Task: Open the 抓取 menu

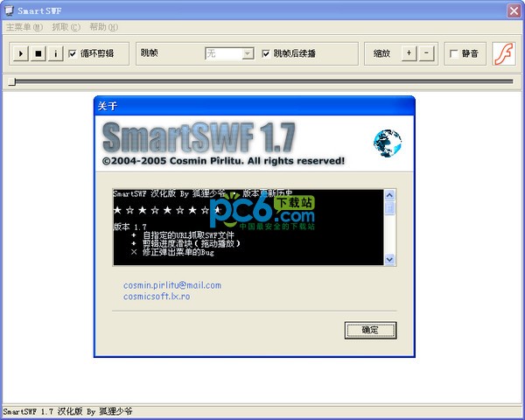Action: (66, 27)
